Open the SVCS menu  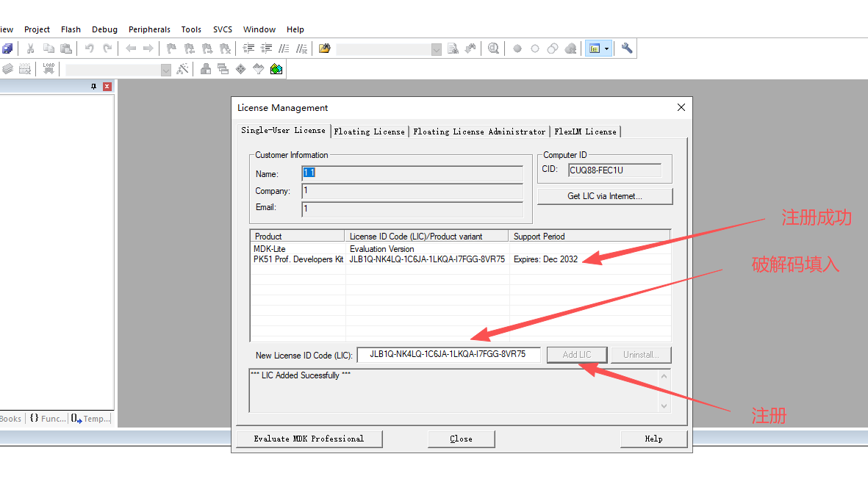[223, 29]
